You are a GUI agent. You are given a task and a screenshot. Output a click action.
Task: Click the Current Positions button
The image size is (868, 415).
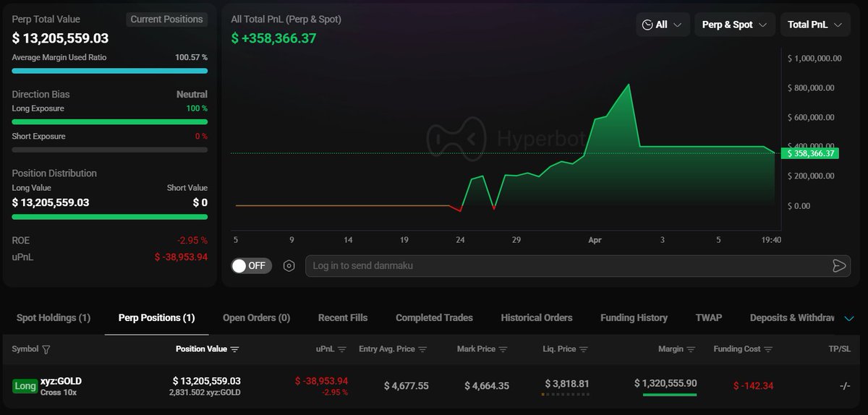pyautogui.click(x=166, y=20)
